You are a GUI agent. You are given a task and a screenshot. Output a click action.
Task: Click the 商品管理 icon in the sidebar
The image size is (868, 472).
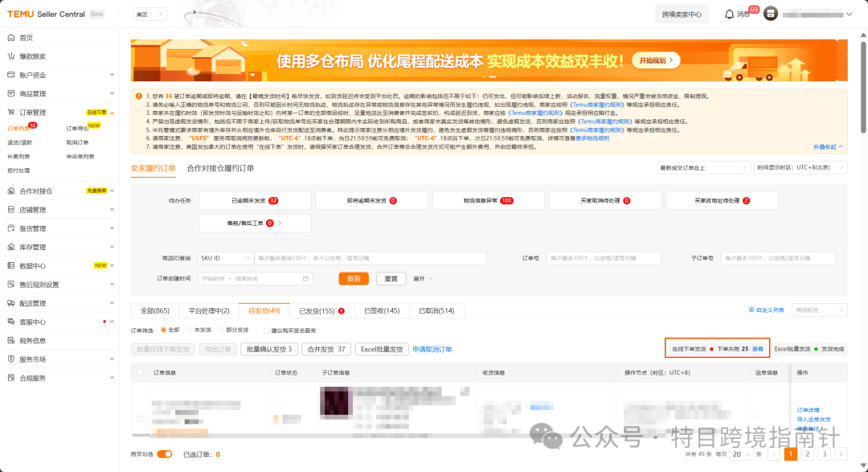[11, 93]
